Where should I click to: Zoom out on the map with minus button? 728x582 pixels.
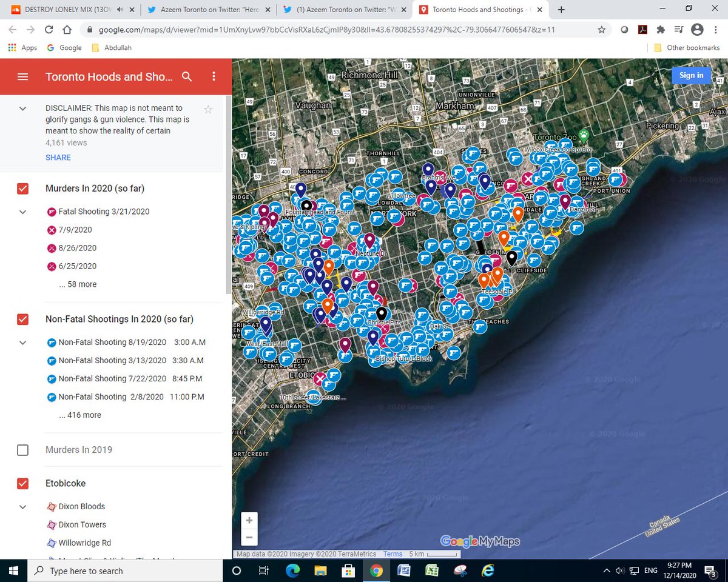click(x=249, y=537)
